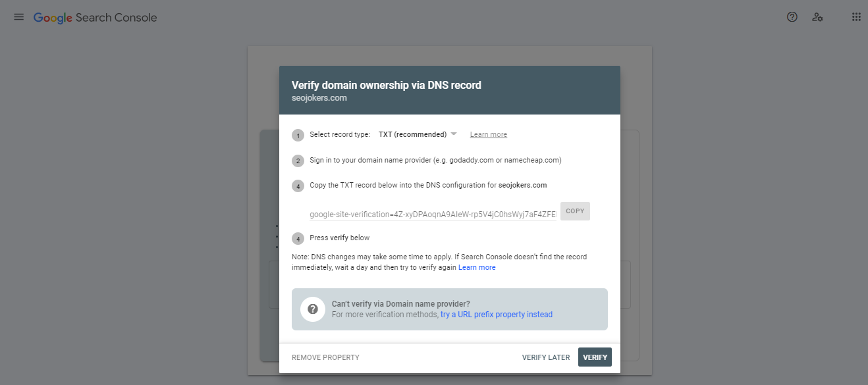
Task: Click try a URL prefix property instead
Action: point(496,314)
